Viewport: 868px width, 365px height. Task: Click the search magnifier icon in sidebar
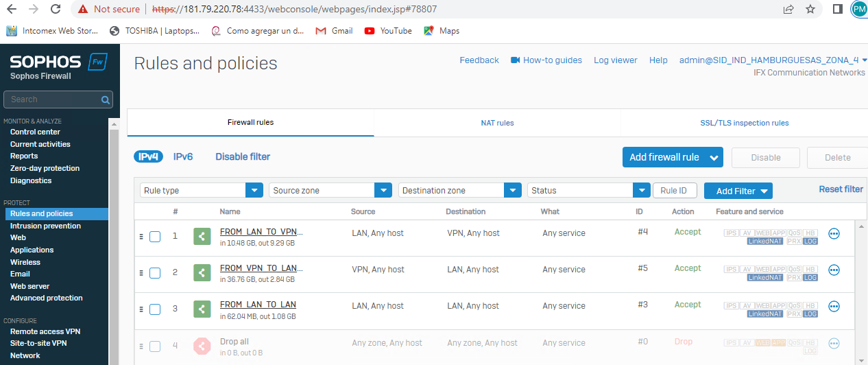click(x=106, y=99)
